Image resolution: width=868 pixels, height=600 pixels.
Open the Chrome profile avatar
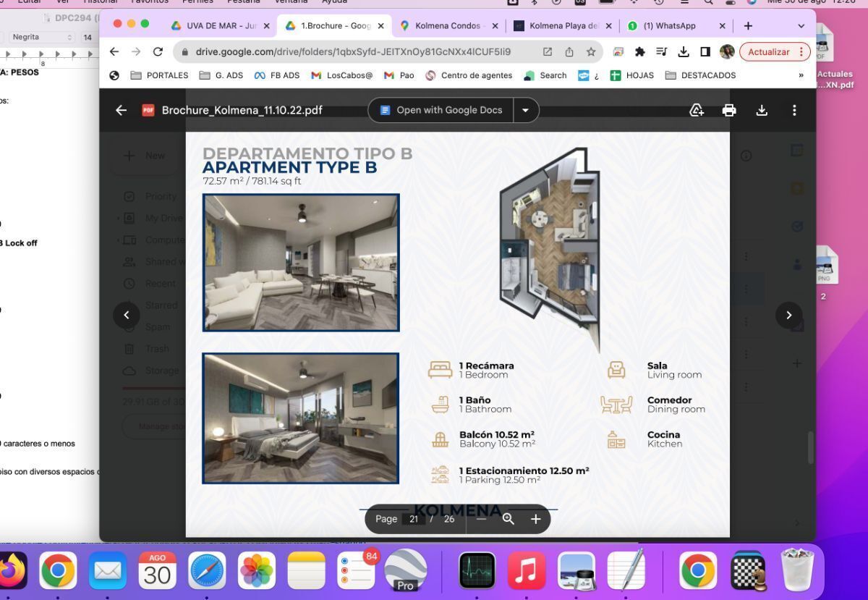coord(727,51)
